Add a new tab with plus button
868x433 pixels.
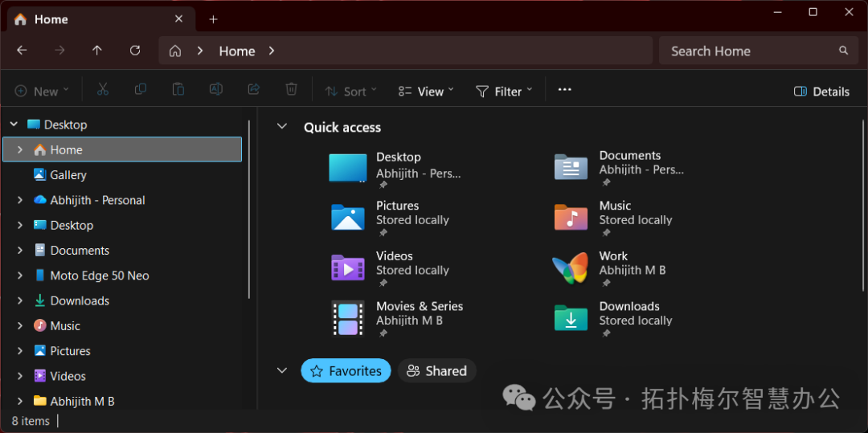pos(213,19)
